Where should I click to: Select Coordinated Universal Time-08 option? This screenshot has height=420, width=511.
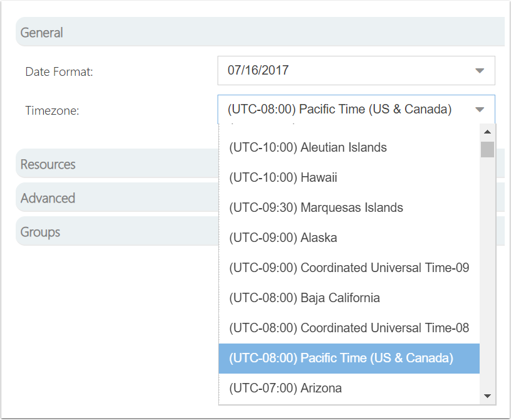click(x=349, y=328)
